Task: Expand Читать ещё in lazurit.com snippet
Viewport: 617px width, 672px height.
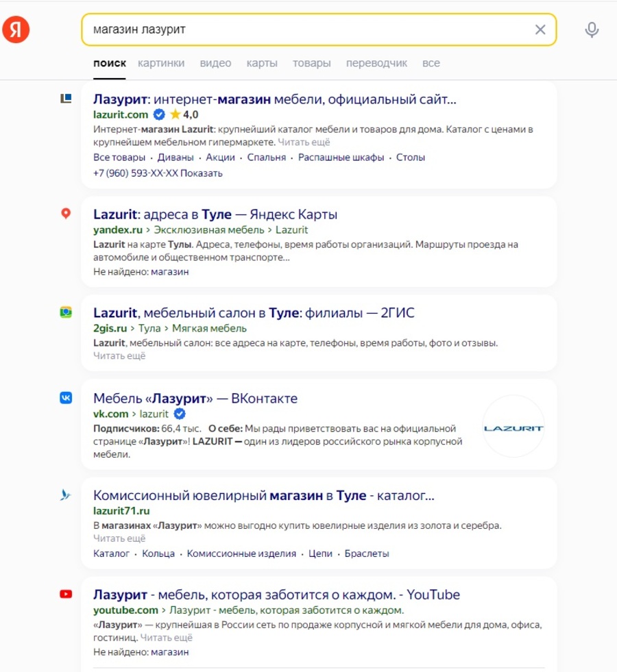Action: coord(304,142)
